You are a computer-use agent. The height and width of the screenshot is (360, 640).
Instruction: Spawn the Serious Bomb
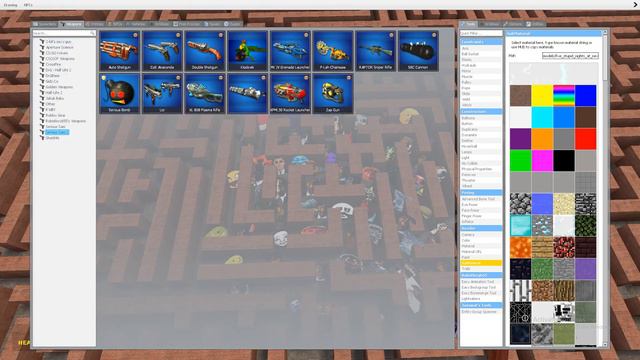coord(120,93)
